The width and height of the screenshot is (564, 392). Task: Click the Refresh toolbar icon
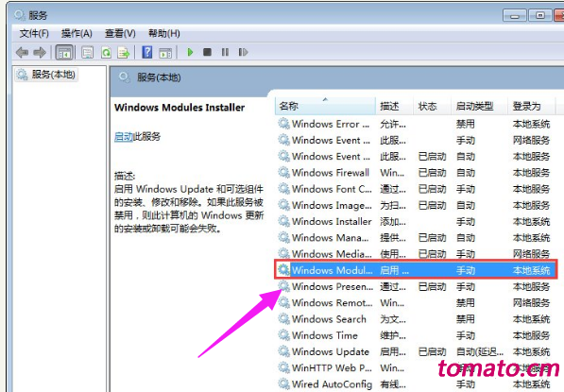(x=106, y=53)
